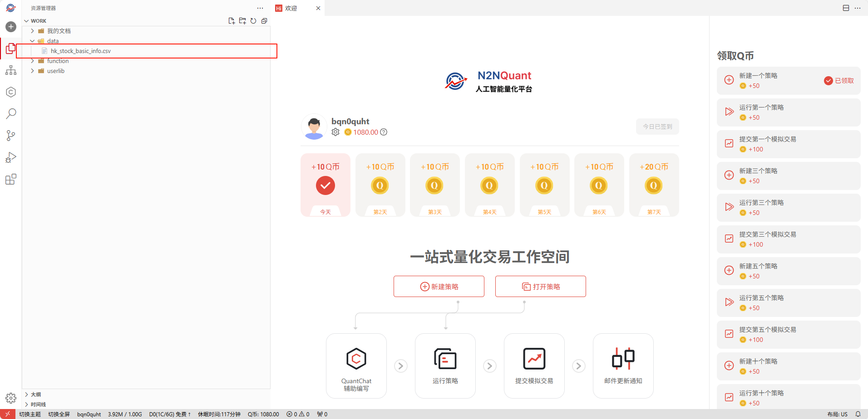Click the notification bell in status bar
The image size is (868, 419).
coord(858,414)
